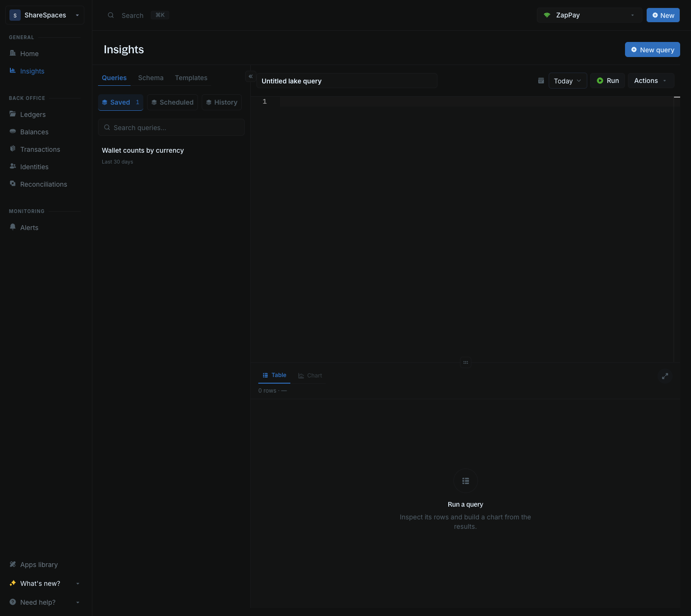Expand results panel to fullscreen
This screenshot has width=691, height=616.
[665, 376]
